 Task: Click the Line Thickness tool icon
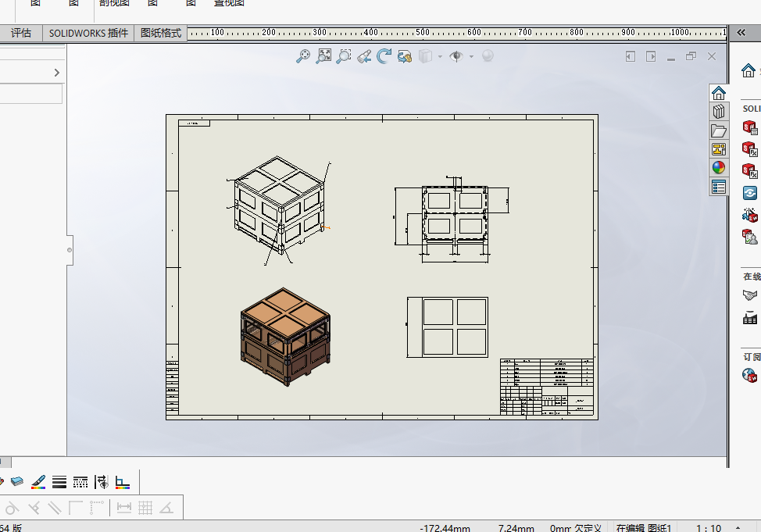tap(59, 482)
